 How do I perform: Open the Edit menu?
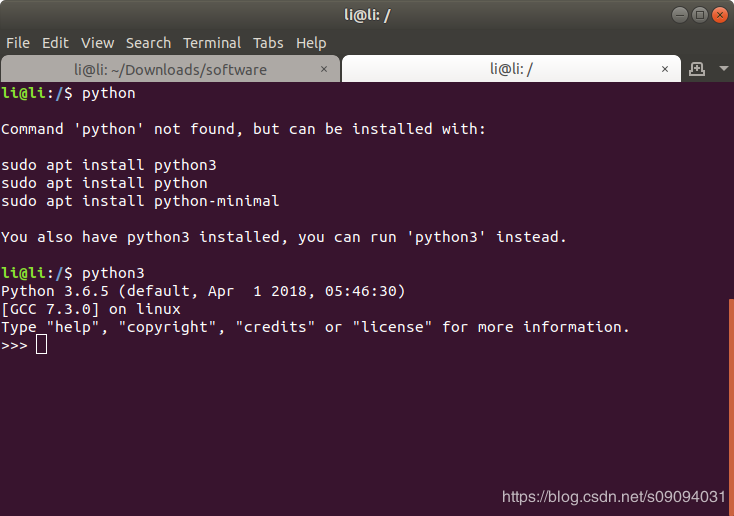click(x=55, y=43)
